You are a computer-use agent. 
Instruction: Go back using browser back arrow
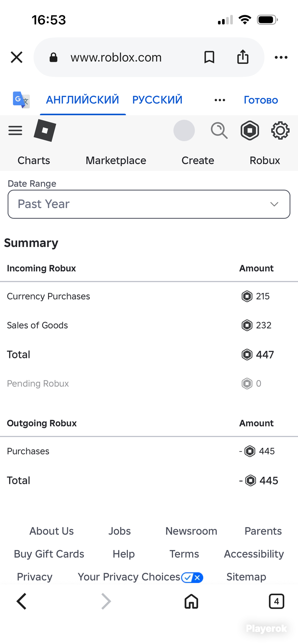click(21, 601)
